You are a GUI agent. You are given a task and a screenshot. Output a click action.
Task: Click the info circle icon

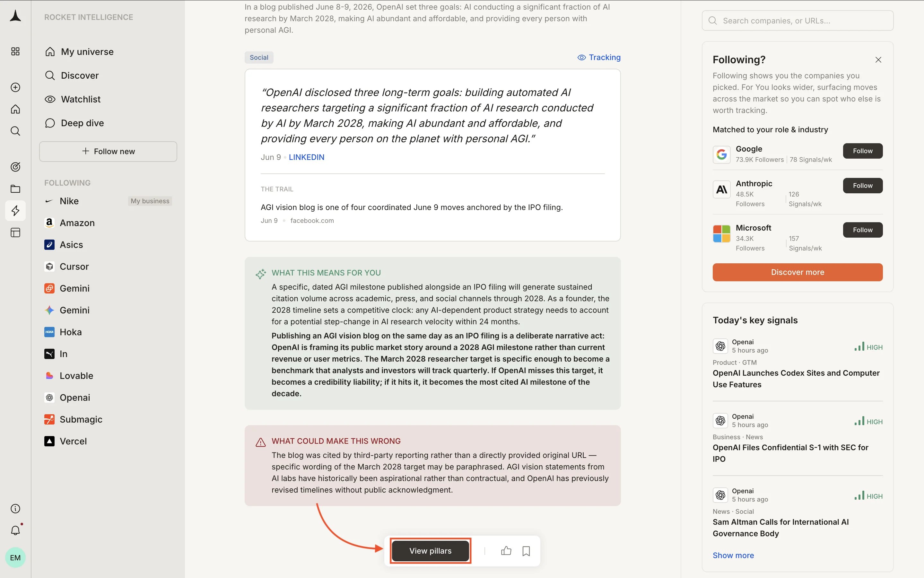(15, 508)
